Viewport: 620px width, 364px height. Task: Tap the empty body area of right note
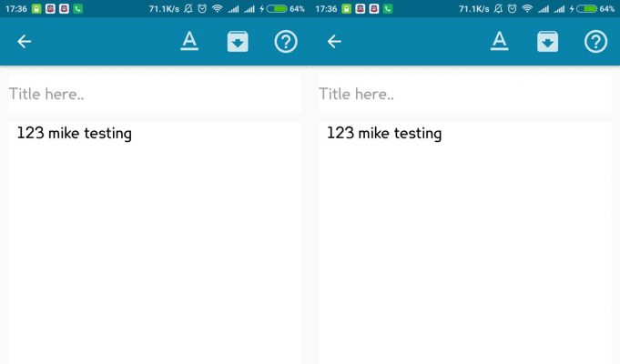(x=464, y=253)
